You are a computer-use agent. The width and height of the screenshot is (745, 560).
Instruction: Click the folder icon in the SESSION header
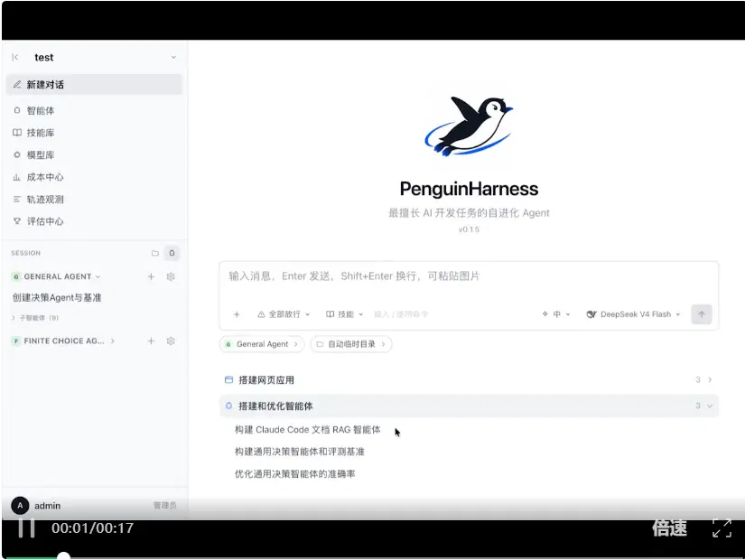[x=155, y=254]
